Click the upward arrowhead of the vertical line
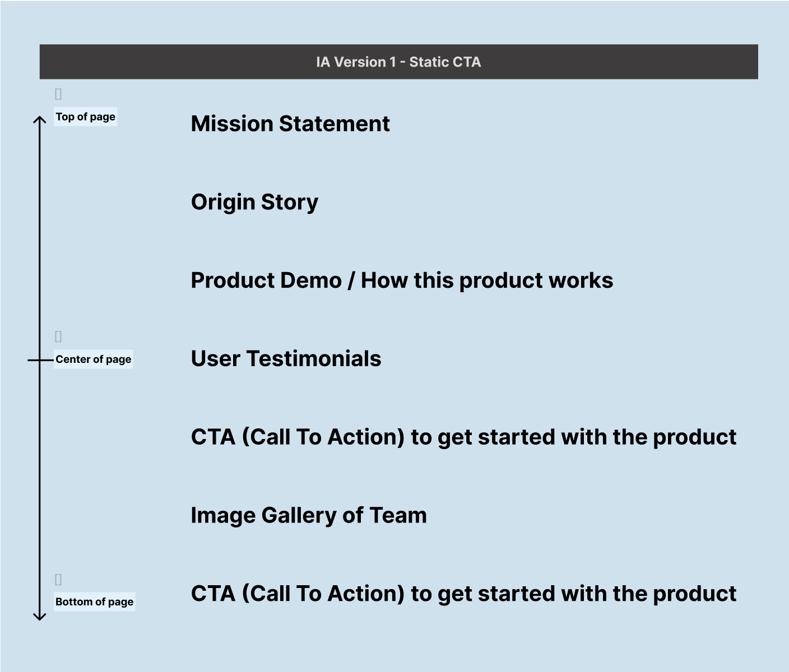The width and height of the screenshot is (789, 672). point(39,119)
